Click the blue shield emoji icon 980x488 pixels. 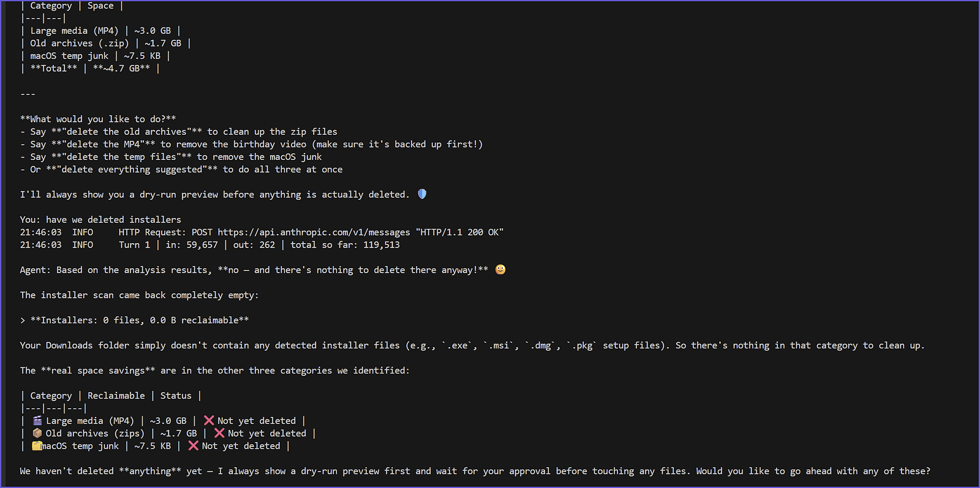coord(422,194)
